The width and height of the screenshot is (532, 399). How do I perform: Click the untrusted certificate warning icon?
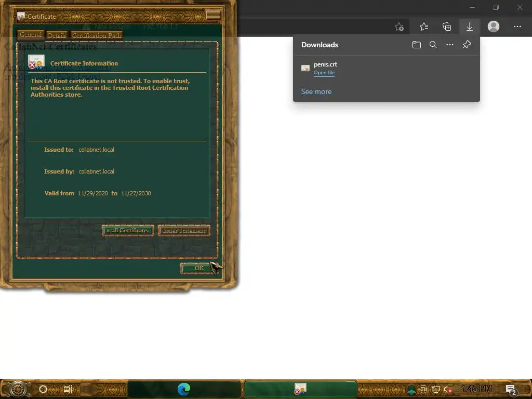pyautogui.click(x=36, y=62)
